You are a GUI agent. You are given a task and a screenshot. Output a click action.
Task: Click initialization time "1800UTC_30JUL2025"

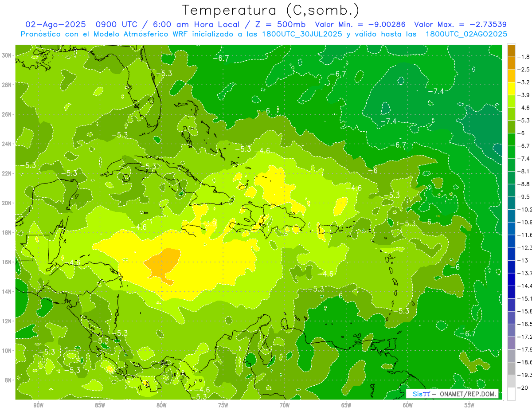[302, 34]
